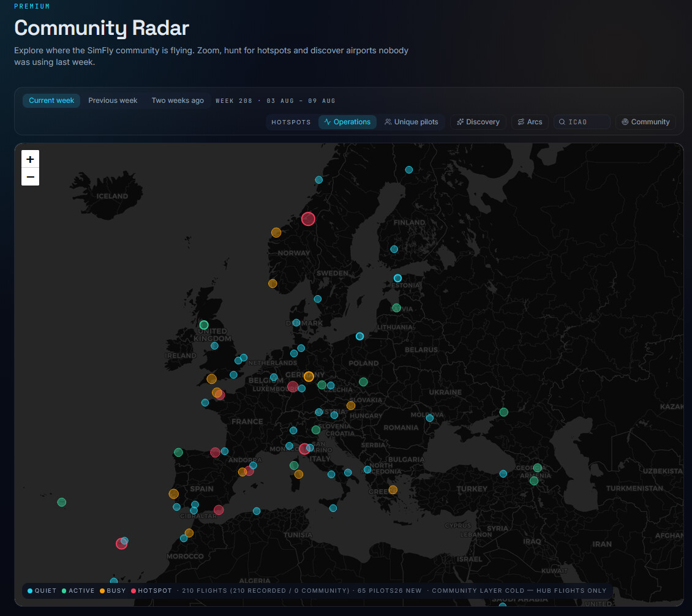Click the red hotspot in the Canary Islands
692x616 pixels.
pyautogui.click(x=121, y=544)
